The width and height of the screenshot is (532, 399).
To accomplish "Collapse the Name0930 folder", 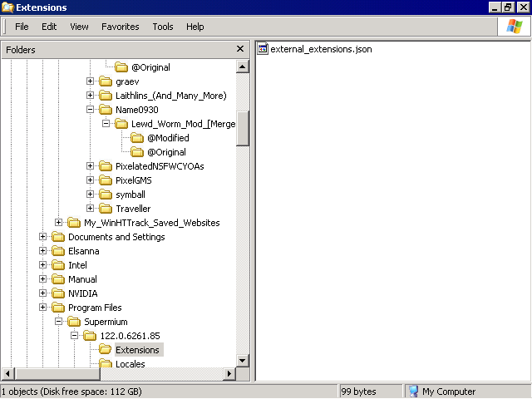I will 90,109.
